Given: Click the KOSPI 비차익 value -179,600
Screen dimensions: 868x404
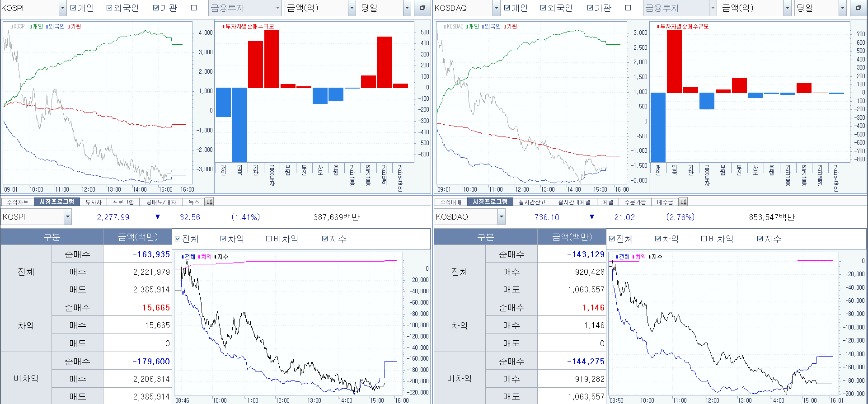Looking at the screenshot, I should pos(151,362).
